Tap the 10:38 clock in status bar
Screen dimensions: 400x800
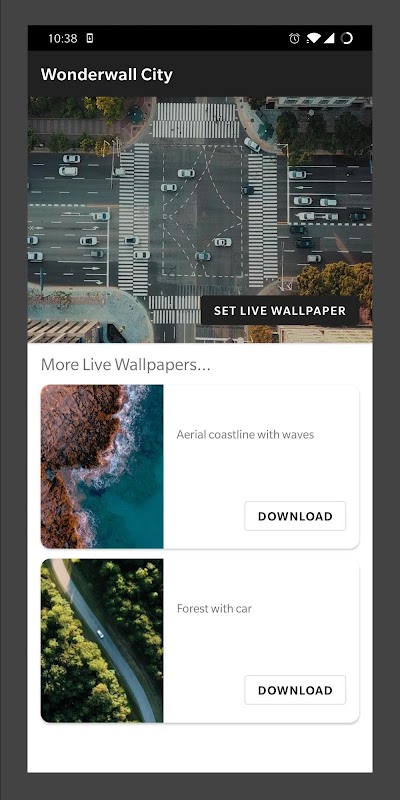(63, 38)
